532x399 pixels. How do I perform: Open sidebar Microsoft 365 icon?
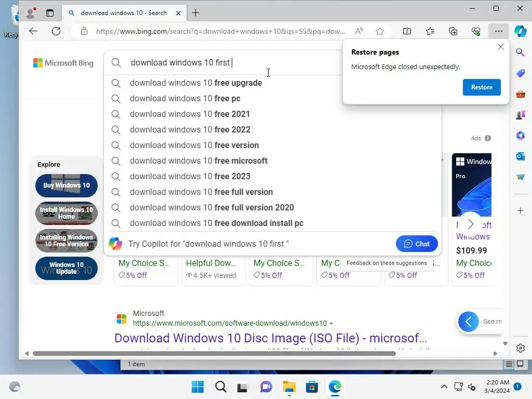[x=520, y=136]
